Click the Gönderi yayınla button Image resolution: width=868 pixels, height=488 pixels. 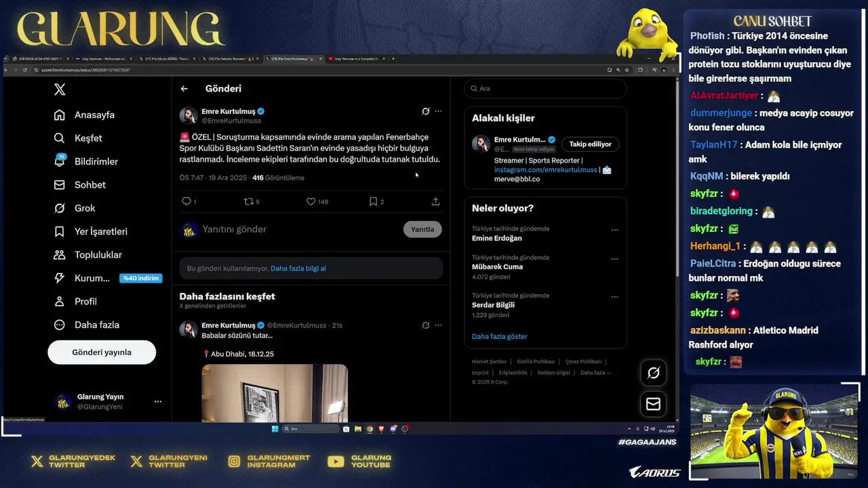(x=102, y=352)
